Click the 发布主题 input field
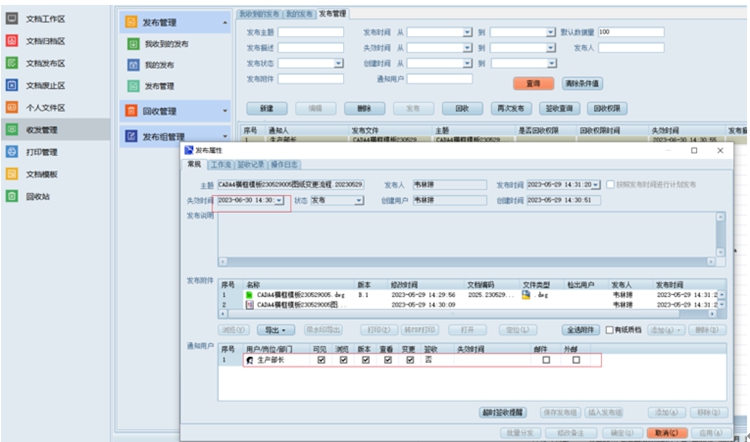 [x=310, y=32]
